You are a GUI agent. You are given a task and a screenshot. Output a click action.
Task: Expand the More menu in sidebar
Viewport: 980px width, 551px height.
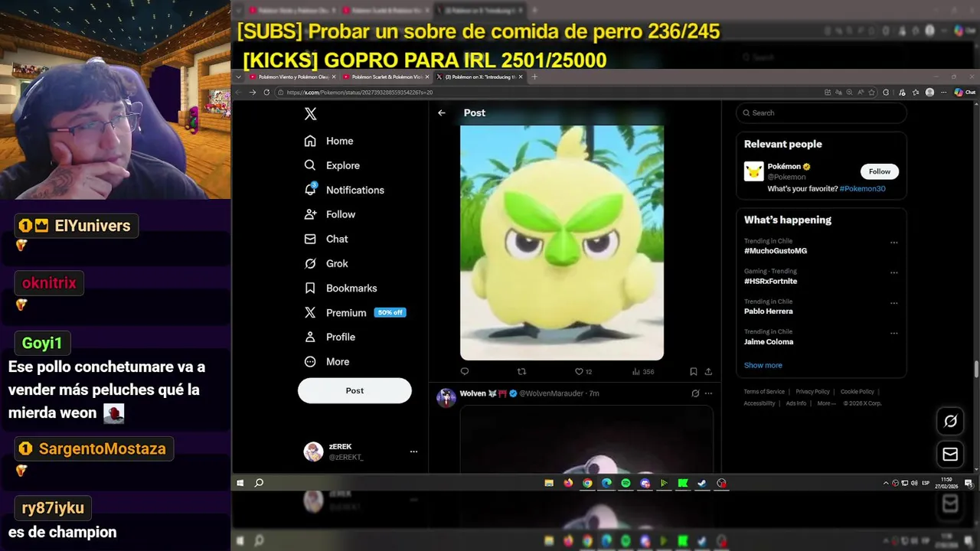(327, 361)
